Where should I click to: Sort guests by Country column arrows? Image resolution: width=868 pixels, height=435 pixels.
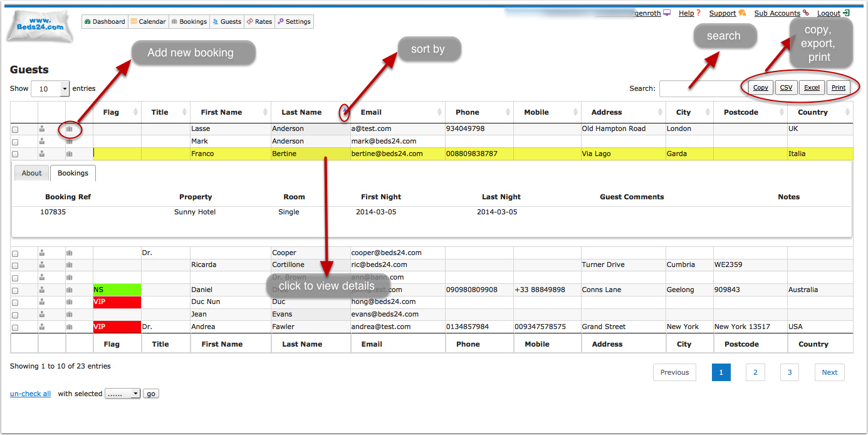pyautogui.click(x=847, y=112)
